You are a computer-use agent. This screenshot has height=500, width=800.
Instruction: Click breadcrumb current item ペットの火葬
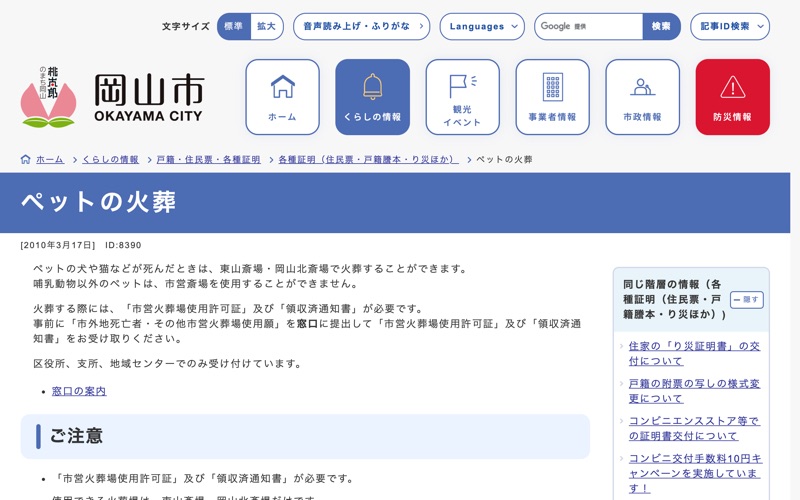[x=504, y=160]
